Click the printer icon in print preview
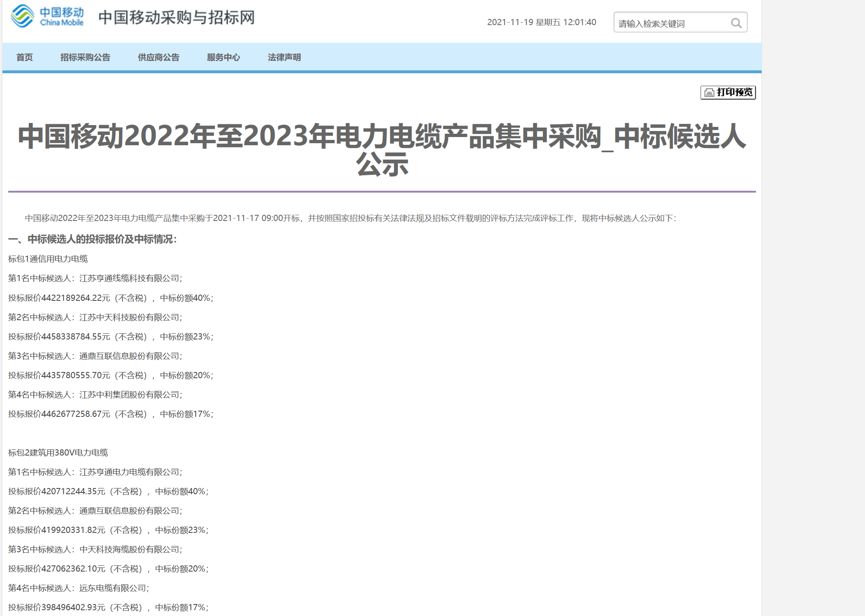Viewport: 865px width, 616px height. pyautogui.click(x=709, y=93)
